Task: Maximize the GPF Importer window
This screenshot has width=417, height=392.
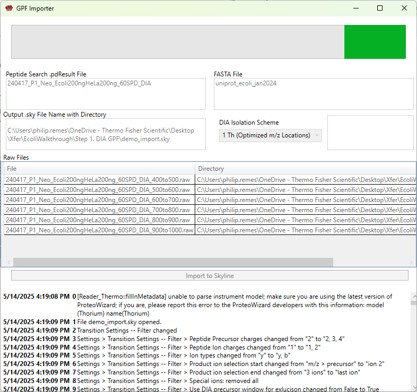Action: click(380, 8)
